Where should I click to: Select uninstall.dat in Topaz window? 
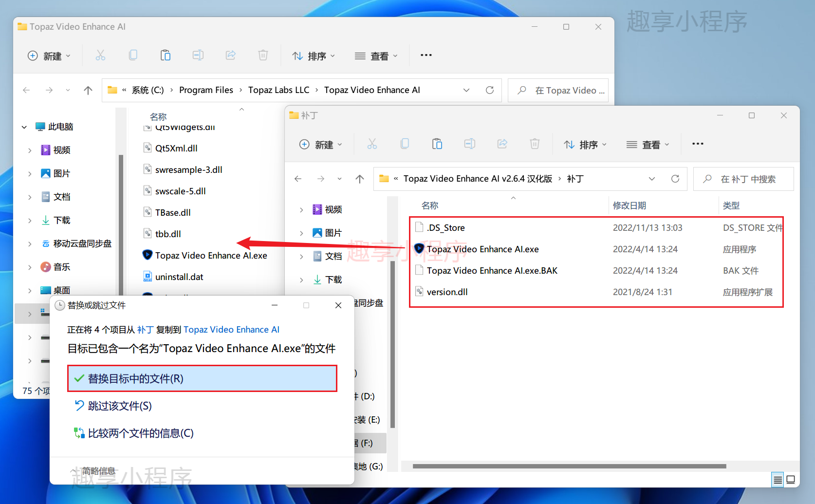179,277
